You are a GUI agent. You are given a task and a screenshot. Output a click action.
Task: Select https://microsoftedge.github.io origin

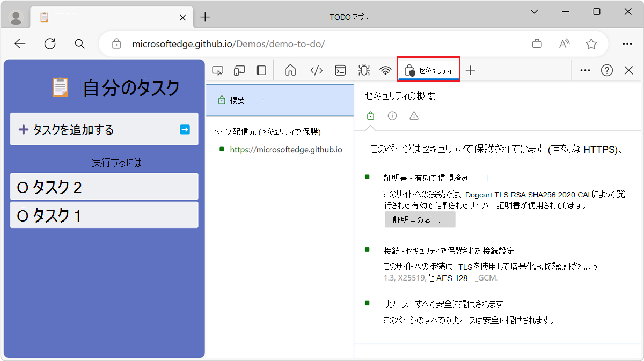click(286, 150)
